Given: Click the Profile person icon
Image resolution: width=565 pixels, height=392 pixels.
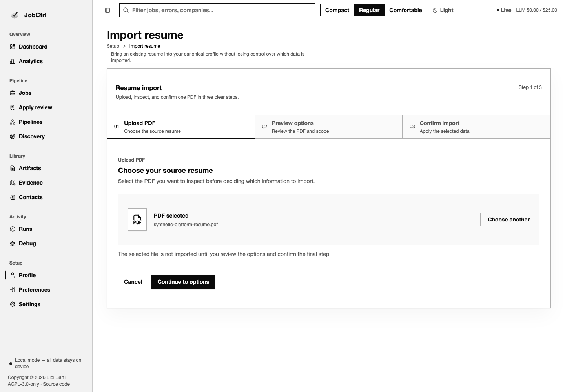Looking at the screenshot, I should (13, 275).
